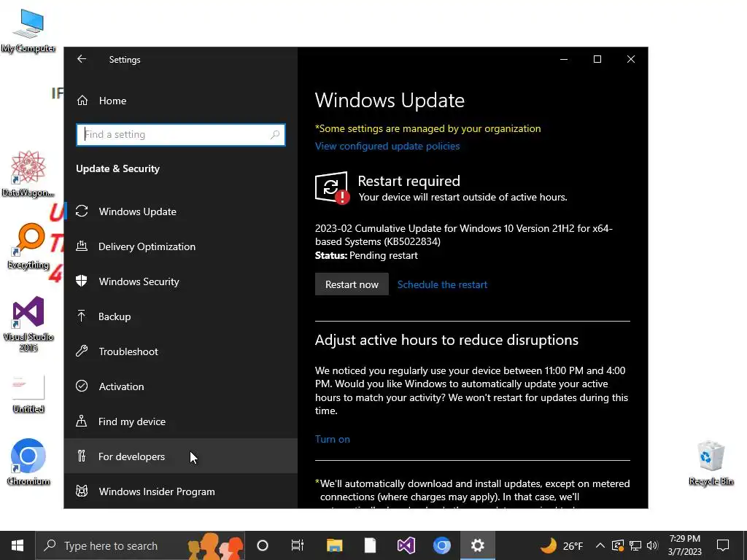Click the security shield tray icon
The width and height of the screenshot is (747, 560).
coord(618,545)
